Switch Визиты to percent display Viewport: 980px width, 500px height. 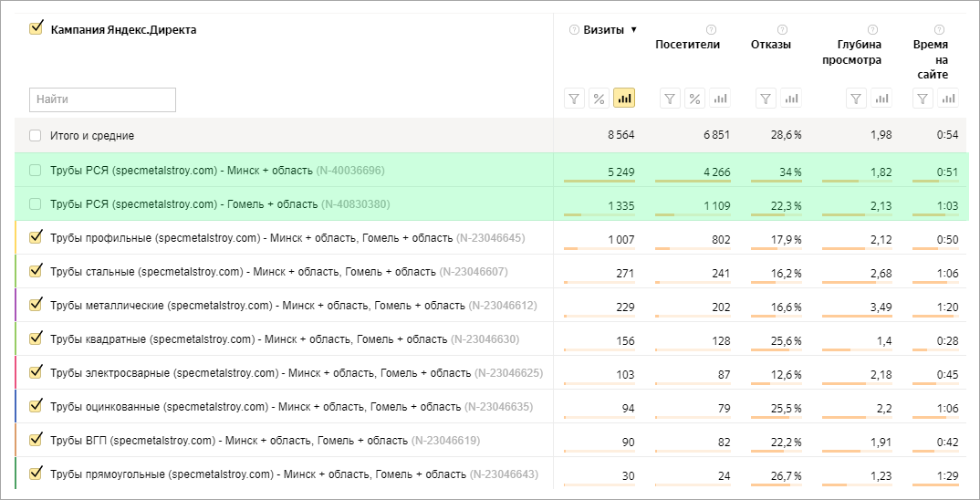pos(599,99)
